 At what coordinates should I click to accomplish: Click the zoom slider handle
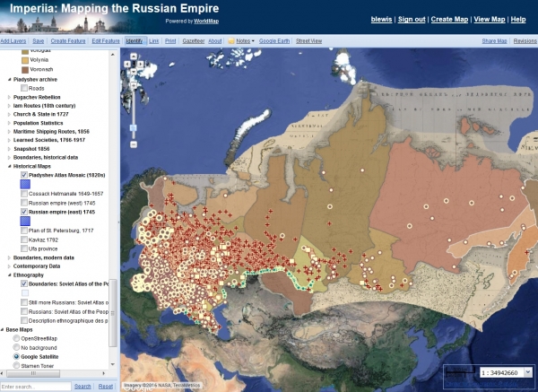(x=134, y=128)
